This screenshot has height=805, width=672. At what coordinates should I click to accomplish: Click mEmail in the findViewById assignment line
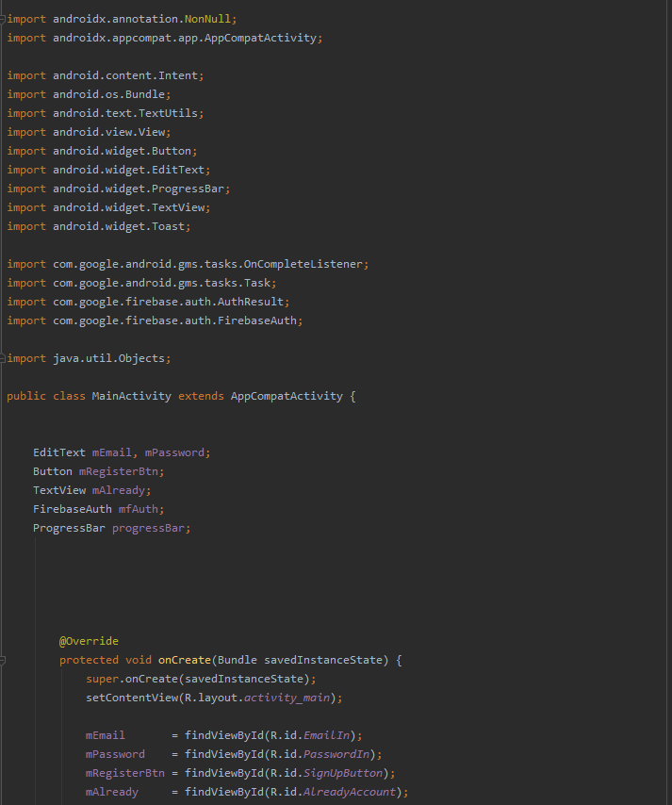(106, 735)
